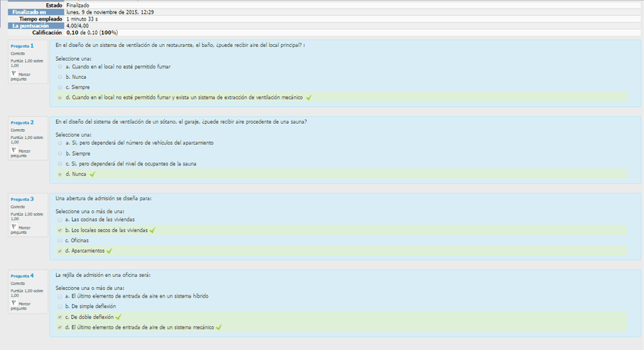This screenshot has width=644, height=350.
Task: Click green checkmark next to 'De doble deflexión'
Action: click(x=118, y=317)
